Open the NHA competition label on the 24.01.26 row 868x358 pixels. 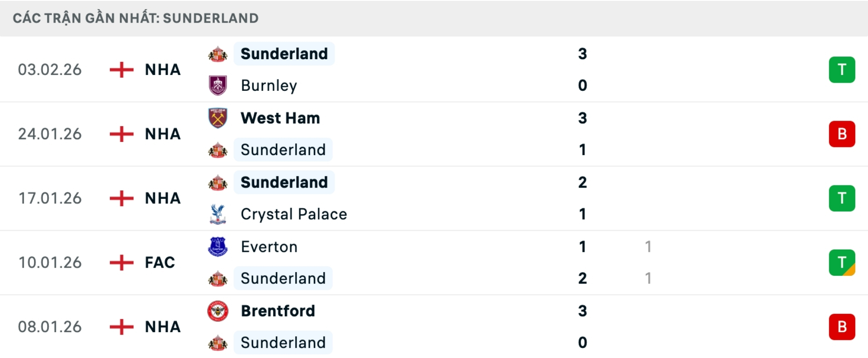(162, 134)
